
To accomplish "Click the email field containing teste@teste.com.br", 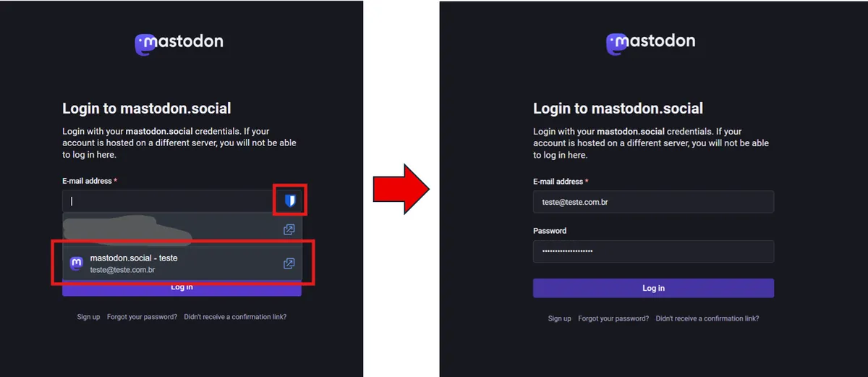I will 653,202.
